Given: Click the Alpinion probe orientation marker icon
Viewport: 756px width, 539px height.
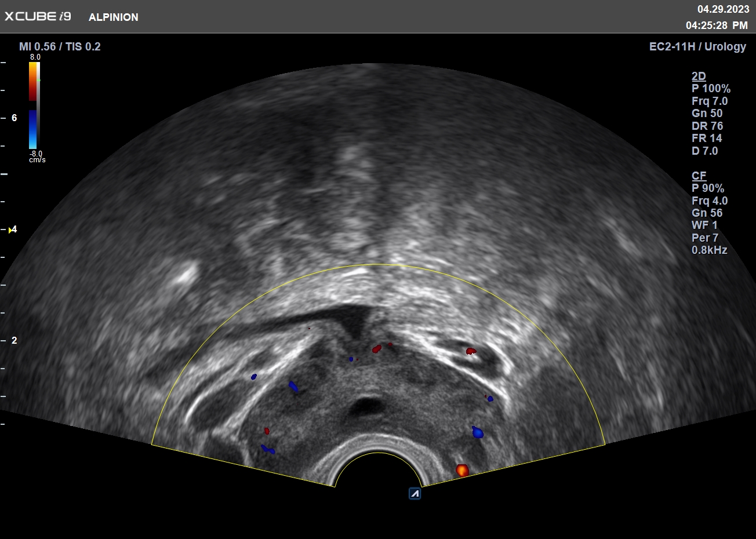Looking at the screenshot, I should [x=415, y=493].
